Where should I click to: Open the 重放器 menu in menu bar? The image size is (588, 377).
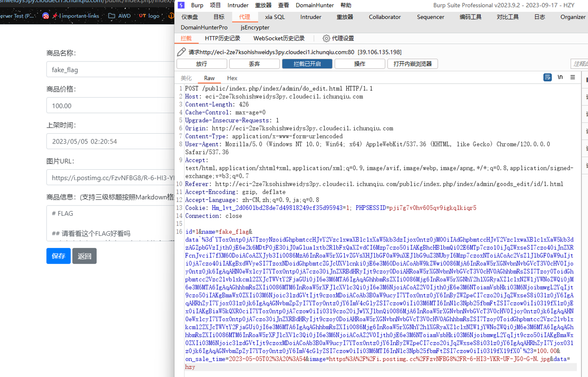[x=263, y=5]
